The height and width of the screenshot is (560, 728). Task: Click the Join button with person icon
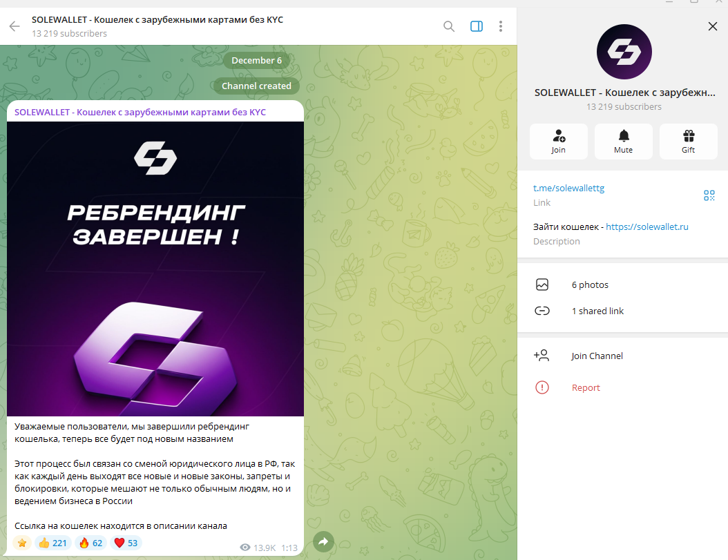[x=559, y=142]
